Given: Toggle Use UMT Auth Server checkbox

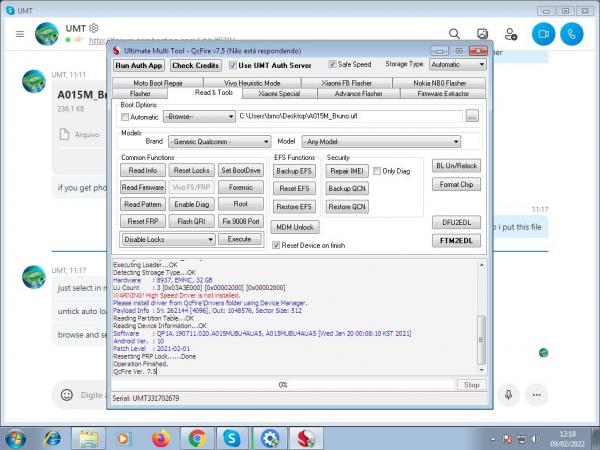Looking at the screenshot, I should coord(232,65).
